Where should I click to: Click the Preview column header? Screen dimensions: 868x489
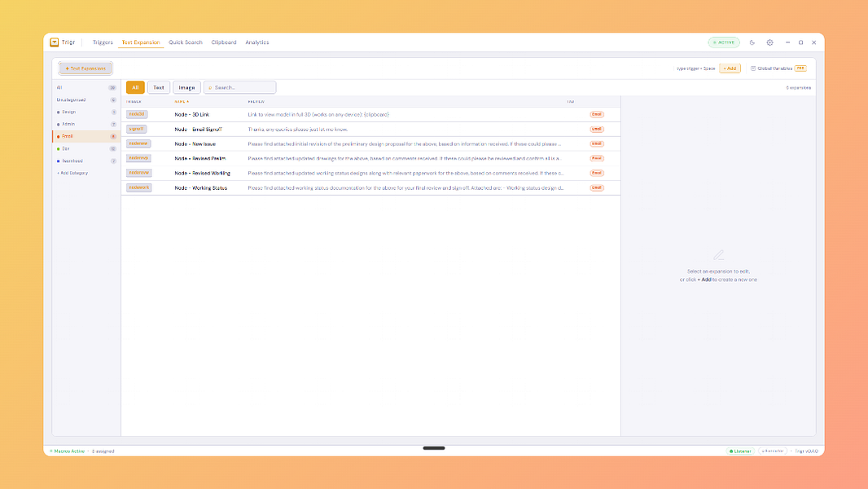256,102
